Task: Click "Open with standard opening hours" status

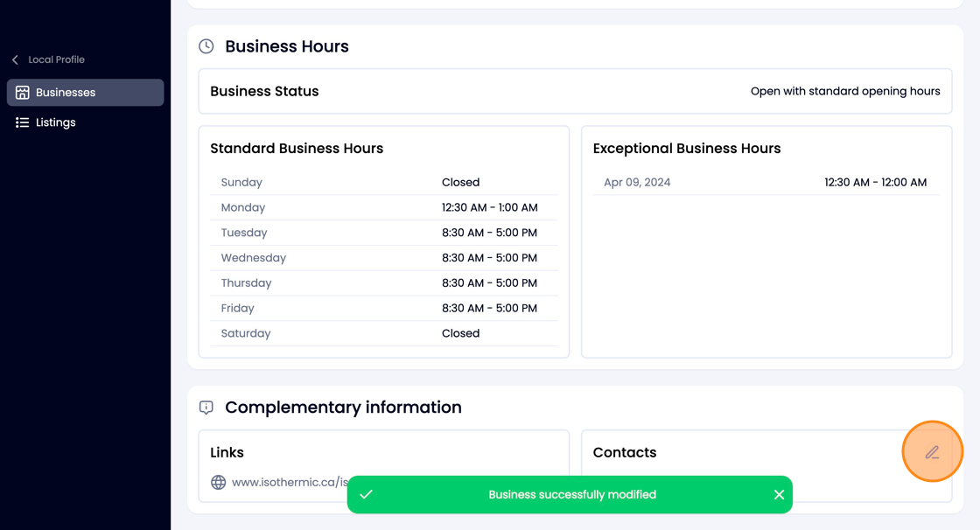Action: pos(845,91)
